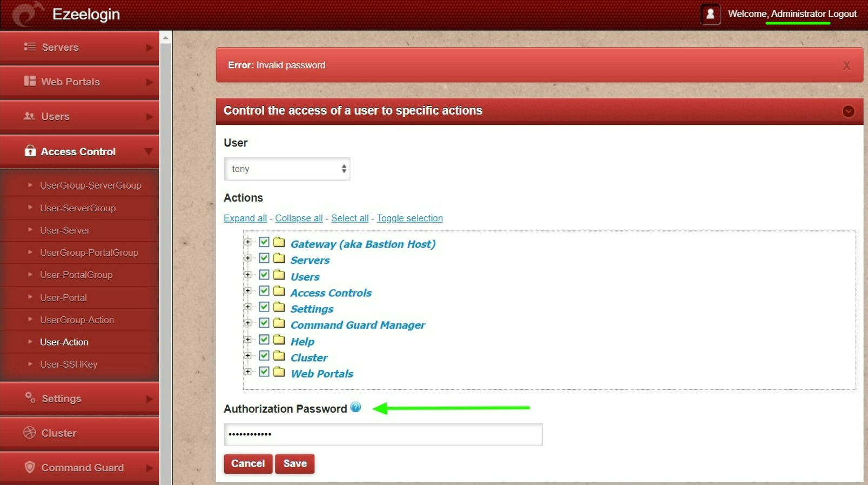The height and width of the screenshot is (485, 868).
Task: Click the Command Guard shield icon
Action: tap(30, 468)
